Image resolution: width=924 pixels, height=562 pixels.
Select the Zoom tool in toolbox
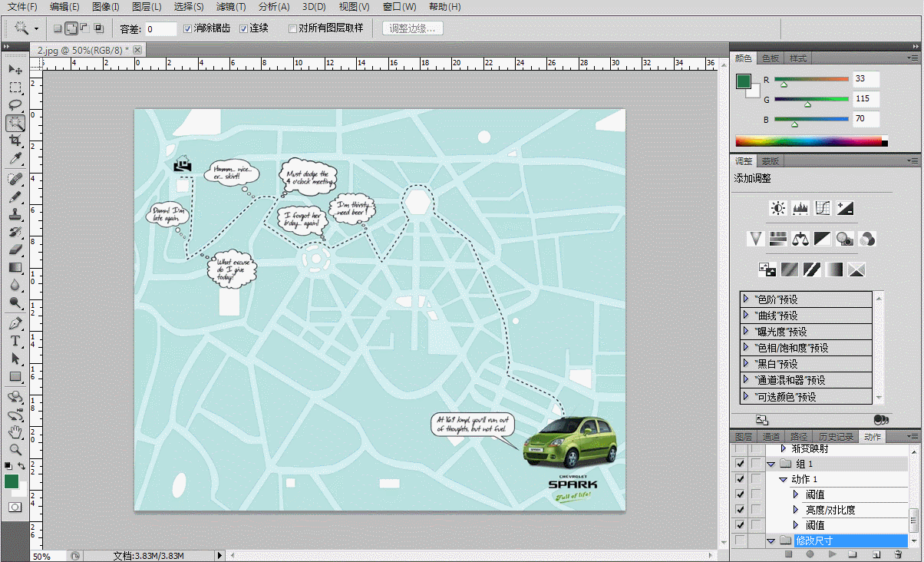click(15, 450)
